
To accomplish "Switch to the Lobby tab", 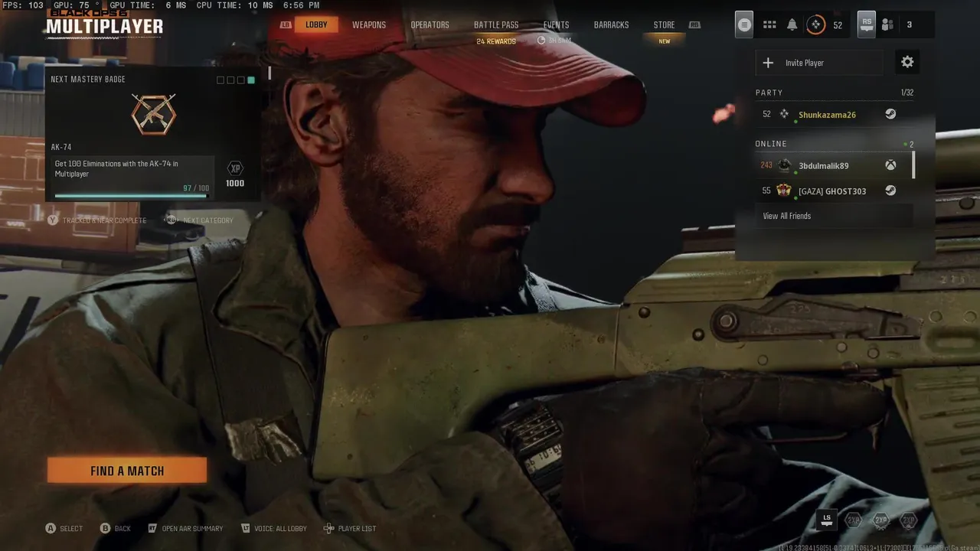I will pos(316,25).
